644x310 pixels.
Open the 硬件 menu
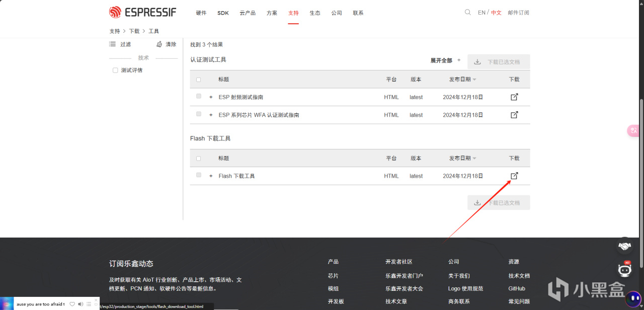(201, 13)
